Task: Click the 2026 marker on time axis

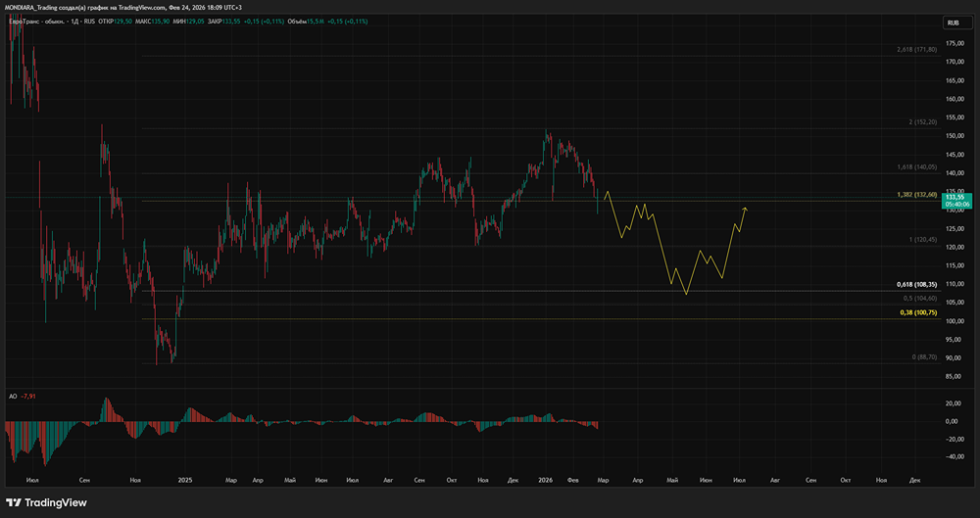Action: pyautogui.click(x=546, y=481)
